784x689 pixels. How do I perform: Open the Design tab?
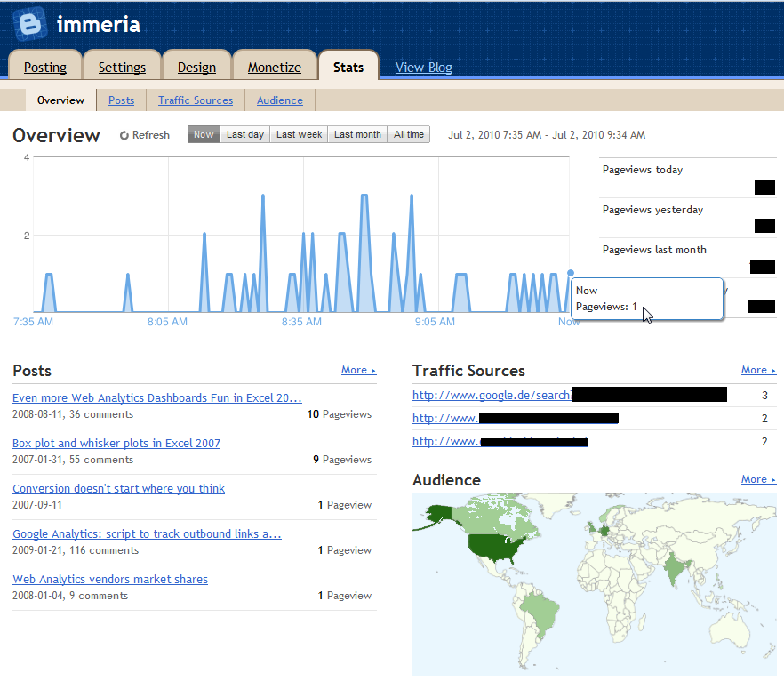[x=196, y=67]
